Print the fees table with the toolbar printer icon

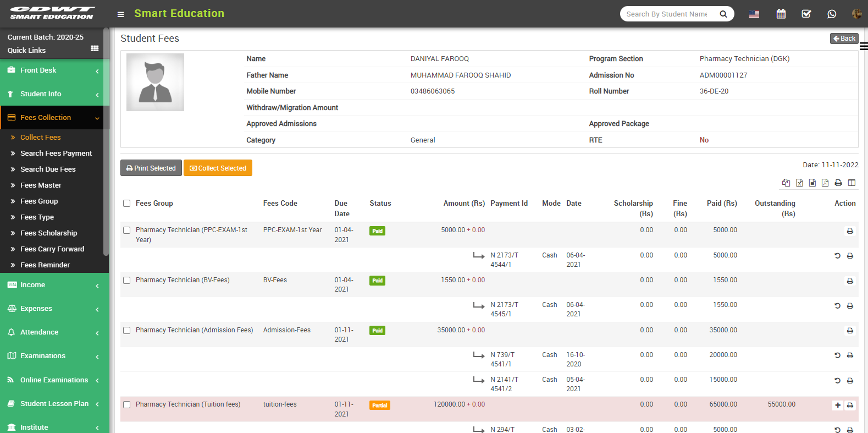coord(838,183)
